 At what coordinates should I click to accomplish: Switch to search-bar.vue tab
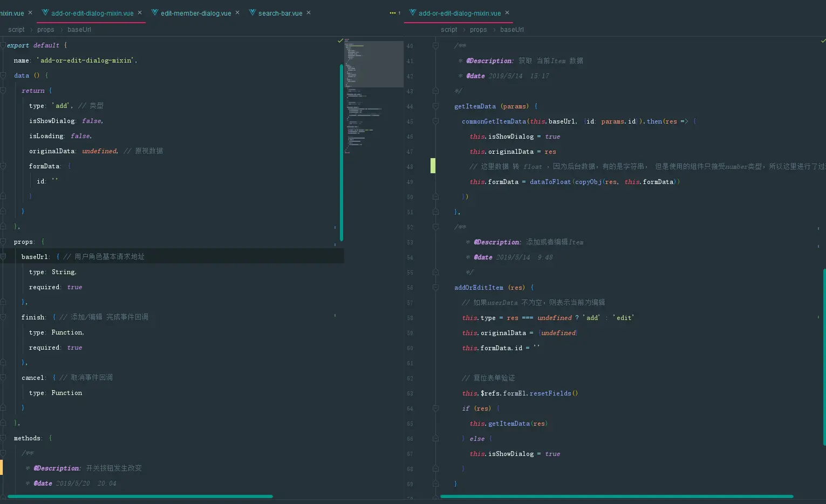(280, 13)
